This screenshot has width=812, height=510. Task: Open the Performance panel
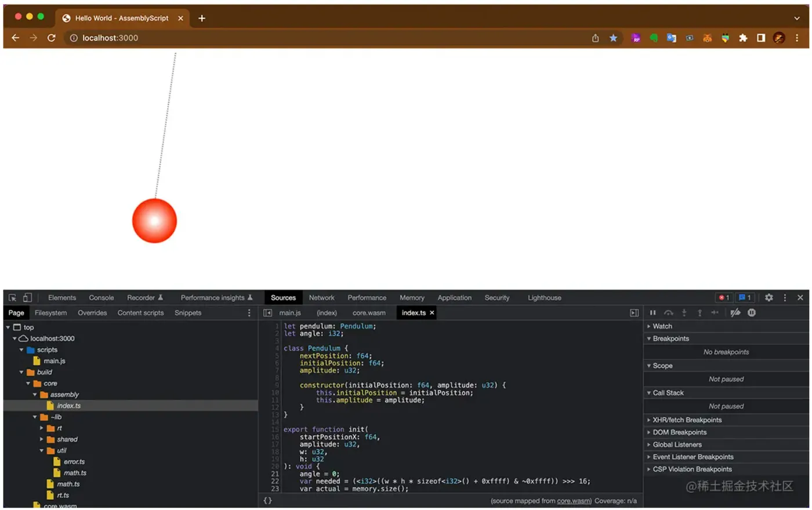367,297
